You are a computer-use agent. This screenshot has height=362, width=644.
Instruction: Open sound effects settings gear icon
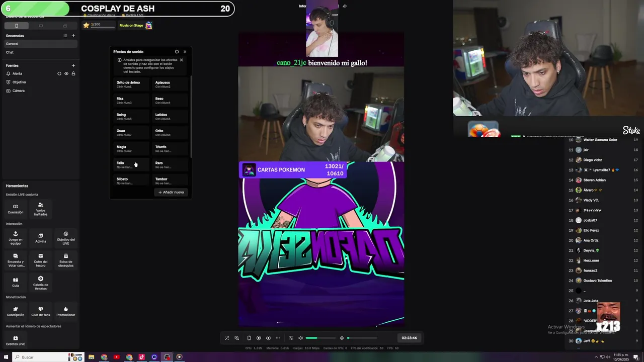(x=177, y=52)
